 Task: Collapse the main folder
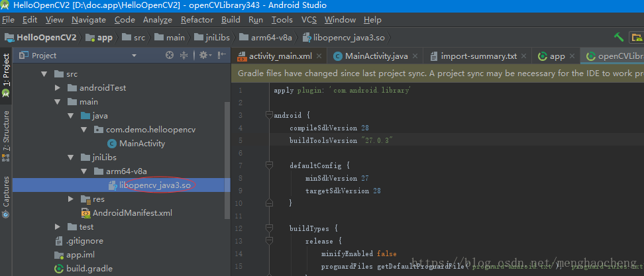tap(58, 102)
